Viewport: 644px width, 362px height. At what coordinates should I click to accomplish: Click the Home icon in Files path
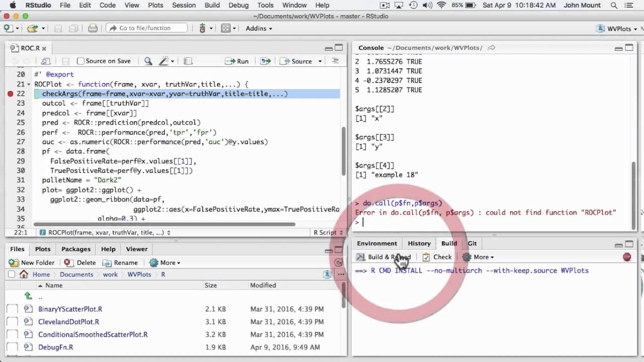pos(24,275)
